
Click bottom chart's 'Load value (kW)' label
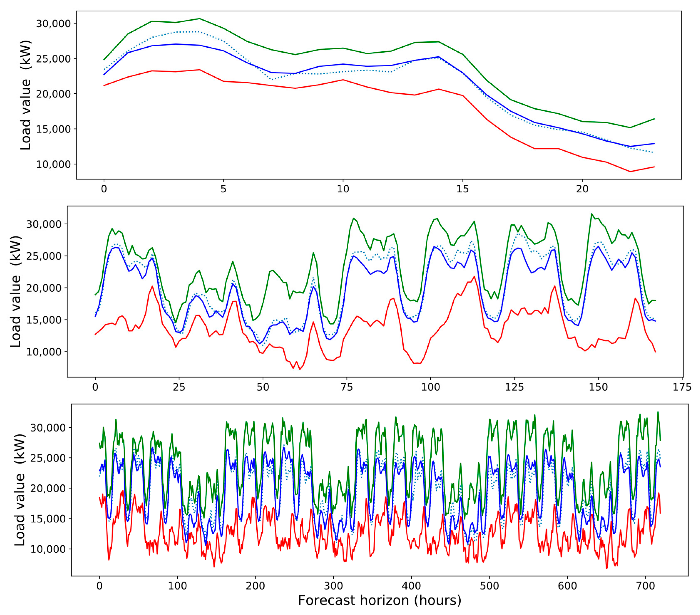[20, 490]
